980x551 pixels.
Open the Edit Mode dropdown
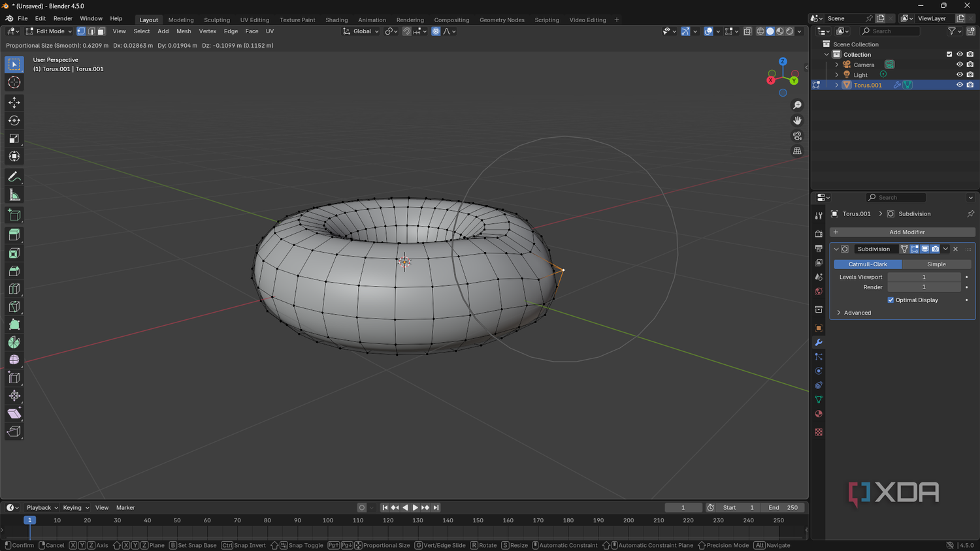coord(49,31)
